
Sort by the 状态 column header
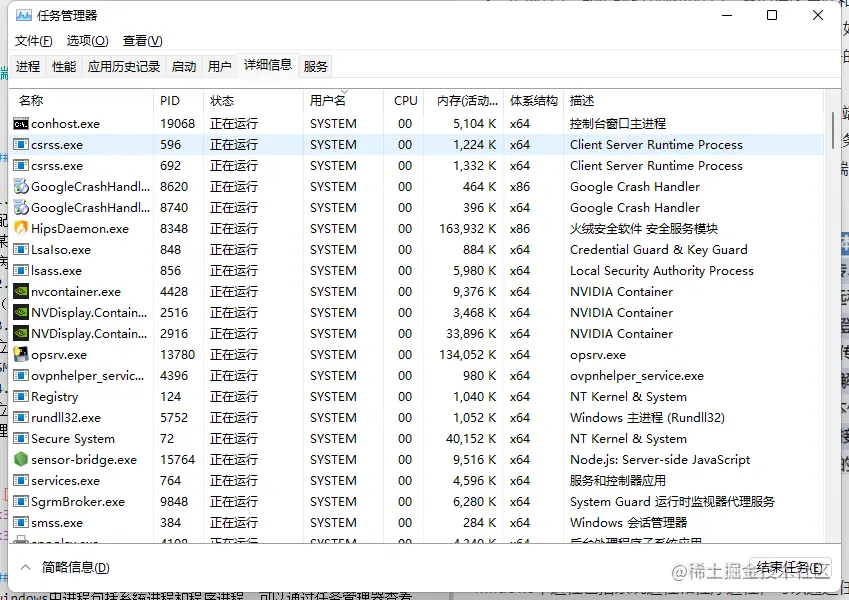point(254,101)
